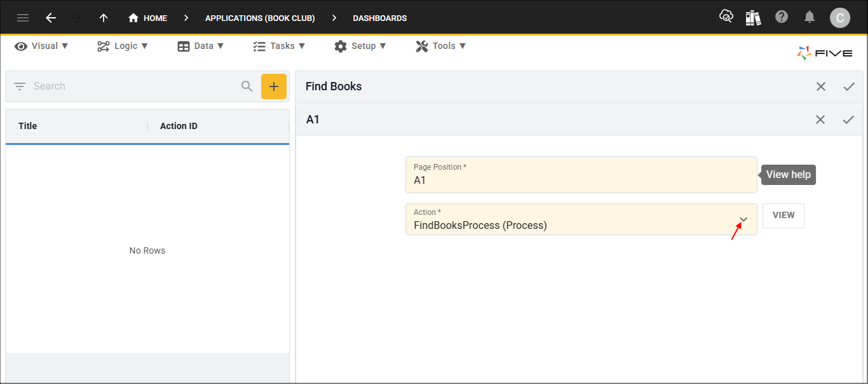Cancel the A1 page action form
868x384 pixels.
(x=820, y=120)
